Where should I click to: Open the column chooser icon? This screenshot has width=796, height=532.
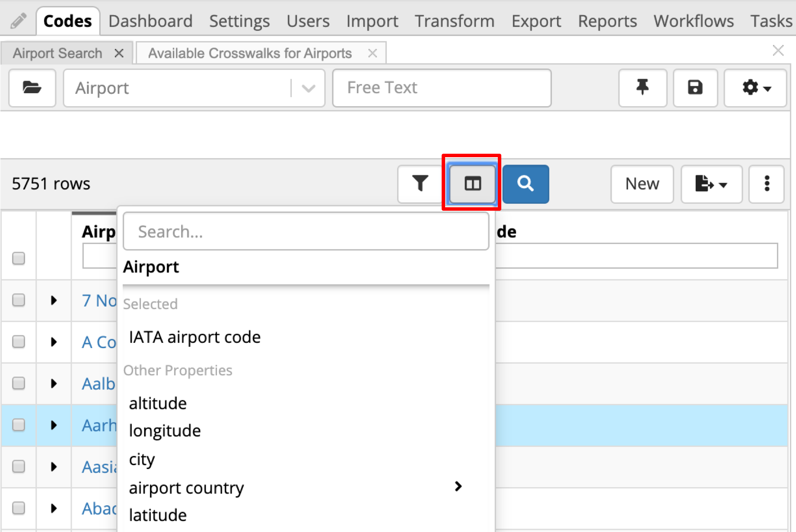(471, 184)
